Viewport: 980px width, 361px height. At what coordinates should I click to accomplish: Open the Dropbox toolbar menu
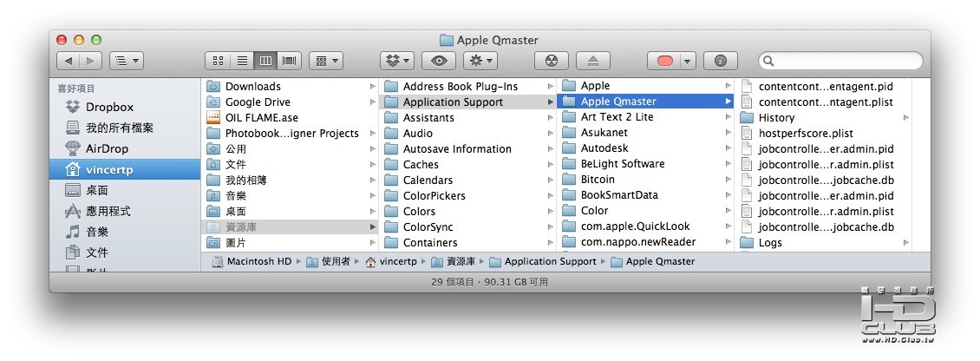coord(397,61)
